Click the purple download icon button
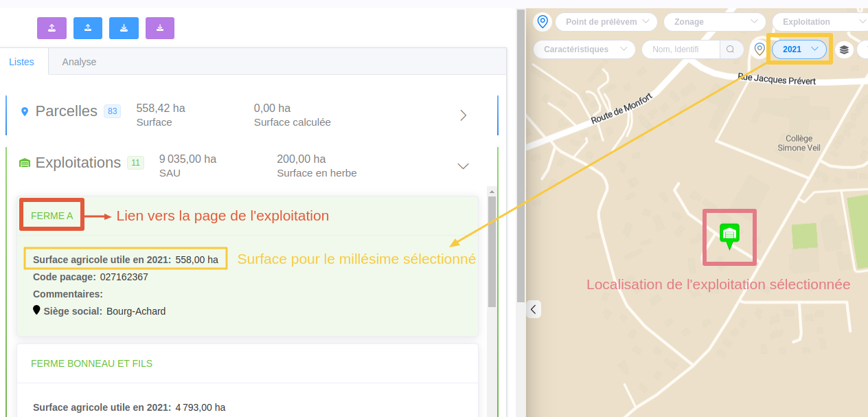The height and width of the screenshot is (417, 868). (159, 27)
